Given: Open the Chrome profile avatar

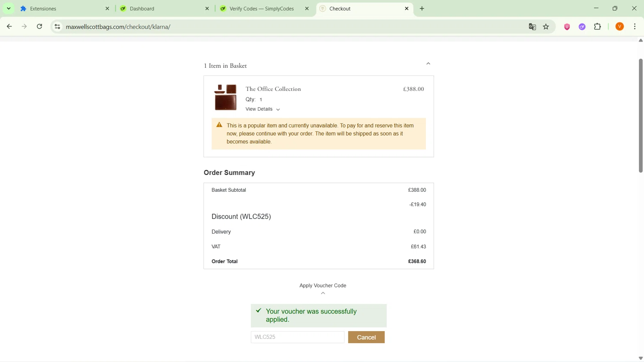Looking at the screenshot, I should (x=620, y=27).
